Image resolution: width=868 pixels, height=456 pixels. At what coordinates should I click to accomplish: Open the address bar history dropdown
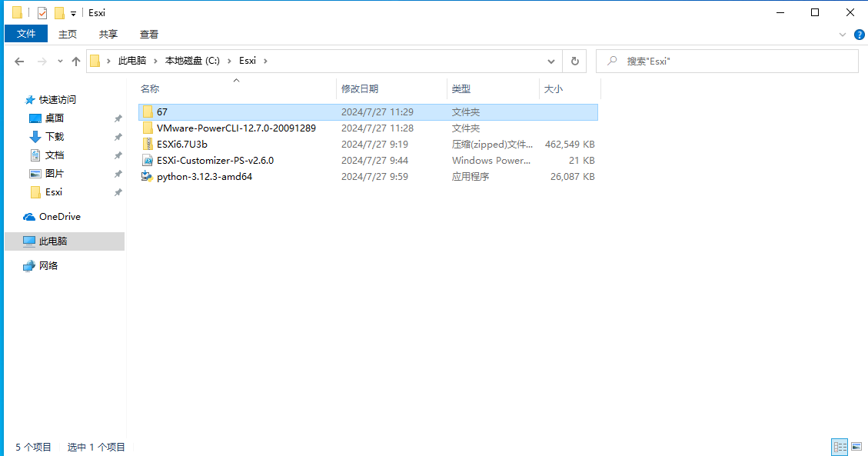[550, 62]
